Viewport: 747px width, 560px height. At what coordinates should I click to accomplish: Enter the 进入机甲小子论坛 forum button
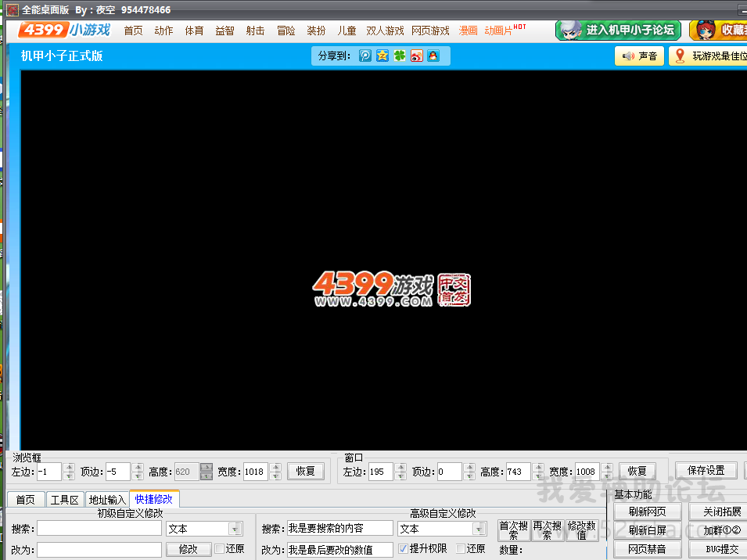coord(619,30)
